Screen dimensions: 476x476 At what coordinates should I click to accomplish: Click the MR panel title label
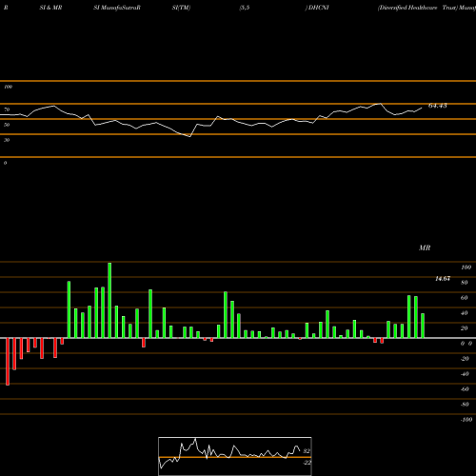425,248
